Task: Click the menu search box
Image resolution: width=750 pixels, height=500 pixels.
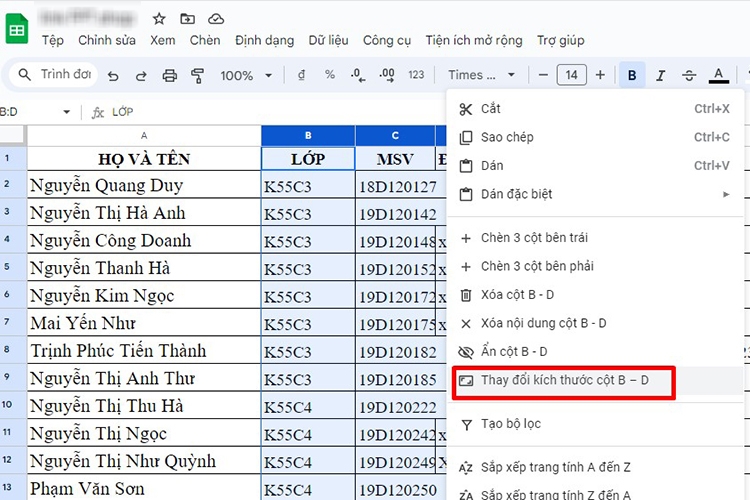Action: 54,74
